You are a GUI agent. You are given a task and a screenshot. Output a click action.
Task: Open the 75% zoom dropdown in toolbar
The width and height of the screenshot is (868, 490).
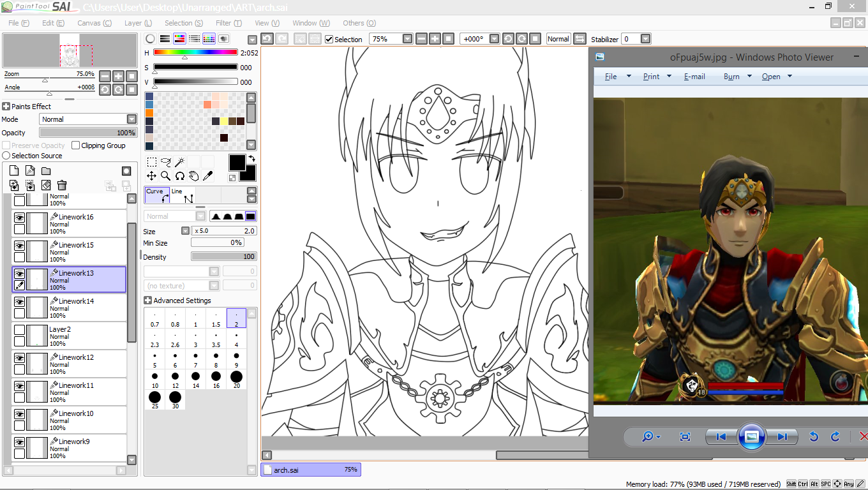point(407,39)
